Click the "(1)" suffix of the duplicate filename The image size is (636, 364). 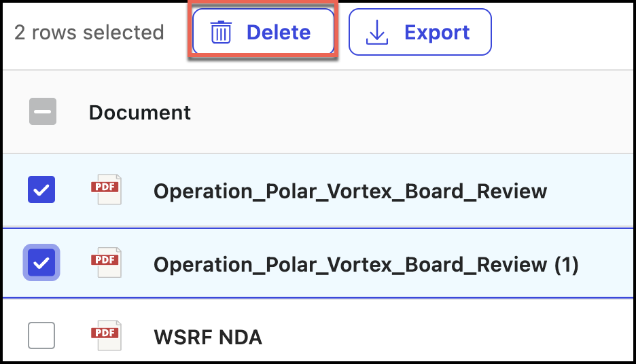tap(566, 263)
